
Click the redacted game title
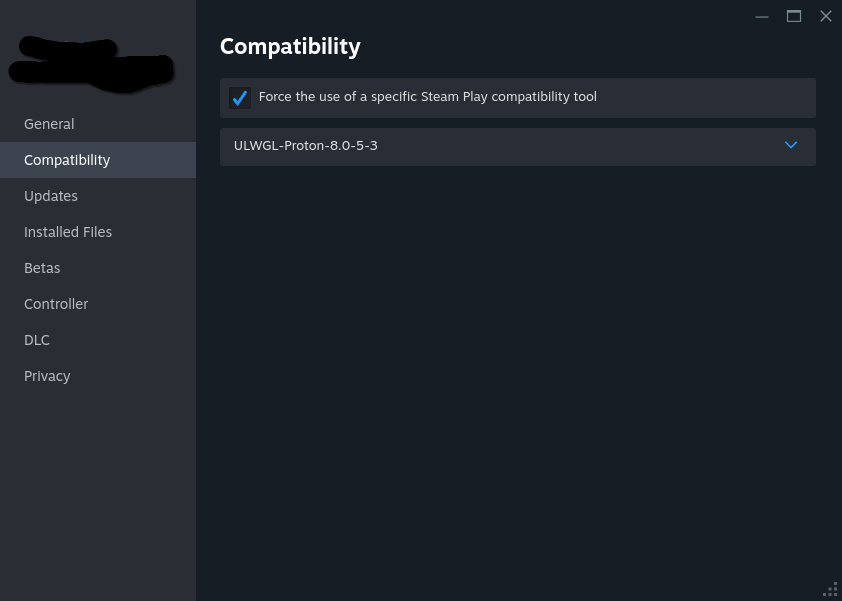[90, 63]
